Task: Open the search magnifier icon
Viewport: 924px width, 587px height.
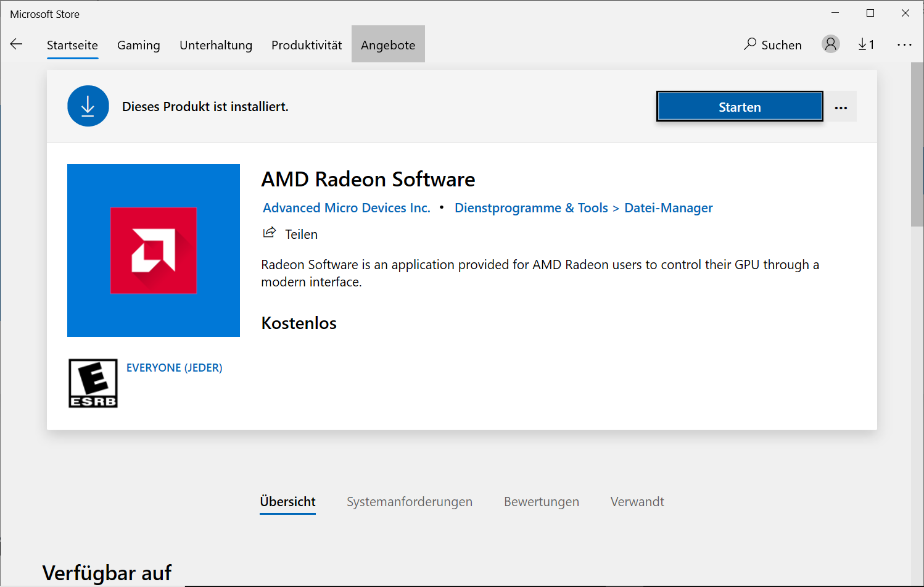Action: tap(750, 44)
